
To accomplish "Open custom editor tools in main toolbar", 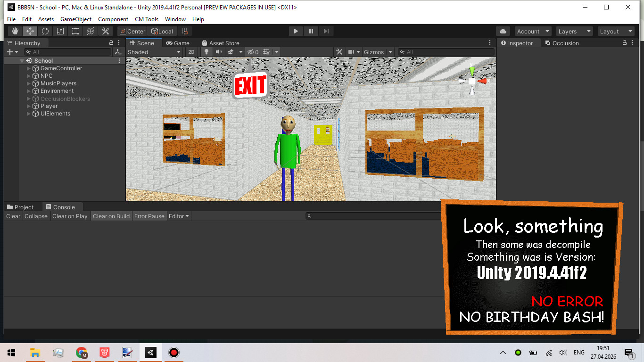I will [106, 31].
